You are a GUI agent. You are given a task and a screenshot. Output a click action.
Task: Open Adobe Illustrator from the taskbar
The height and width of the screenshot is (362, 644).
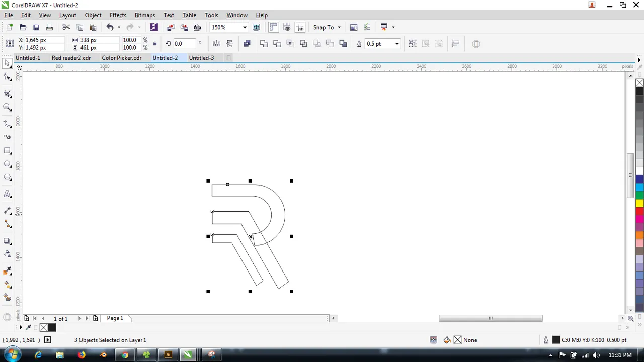click(x=168, y=355)
